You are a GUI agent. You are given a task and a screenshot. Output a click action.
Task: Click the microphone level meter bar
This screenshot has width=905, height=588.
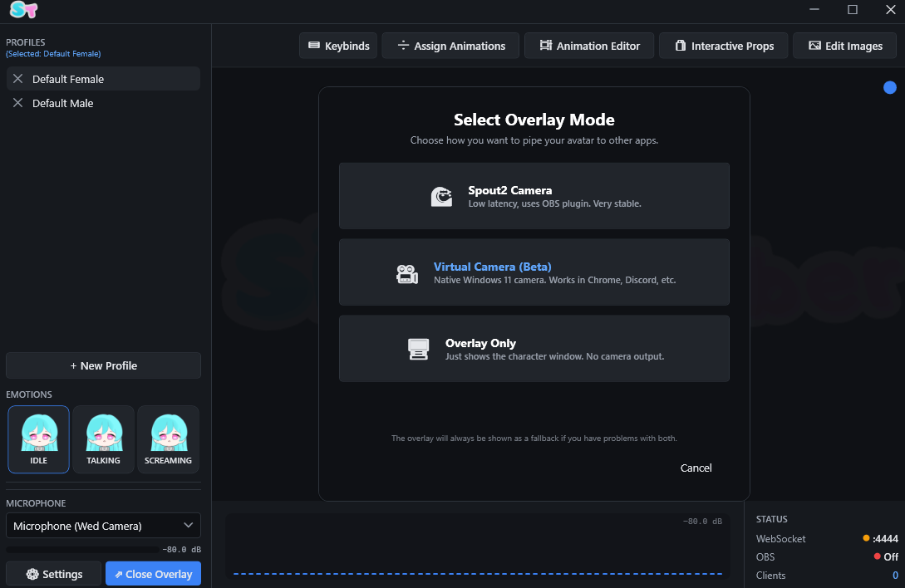click(82, 549)
